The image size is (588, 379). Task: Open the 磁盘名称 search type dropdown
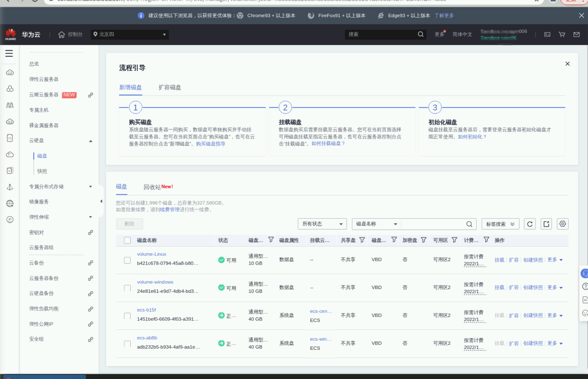coord(377,224)
